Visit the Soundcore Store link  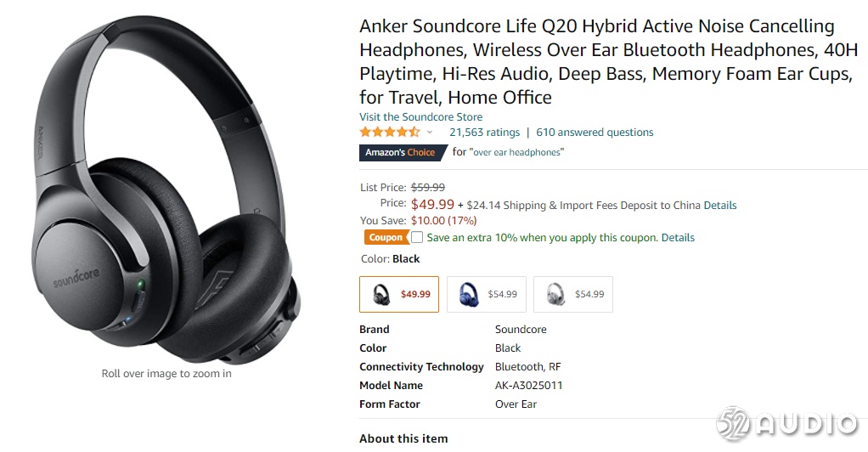pos(420,116)
